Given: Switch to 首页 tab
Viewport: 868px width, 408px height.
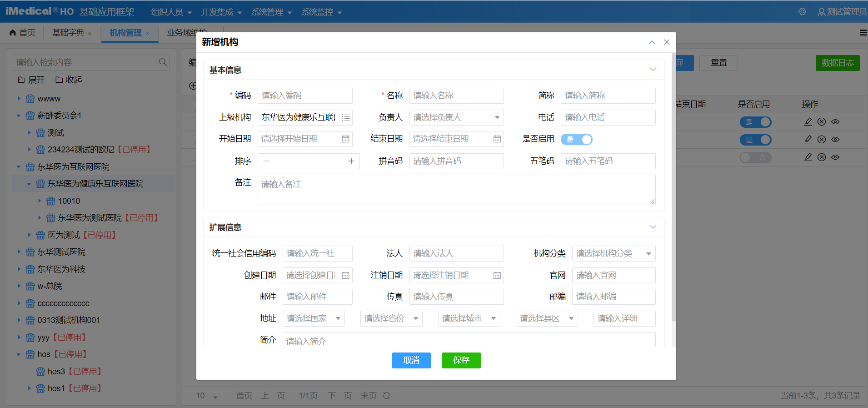Looking at the screenshot, I should tap(23, 33).
